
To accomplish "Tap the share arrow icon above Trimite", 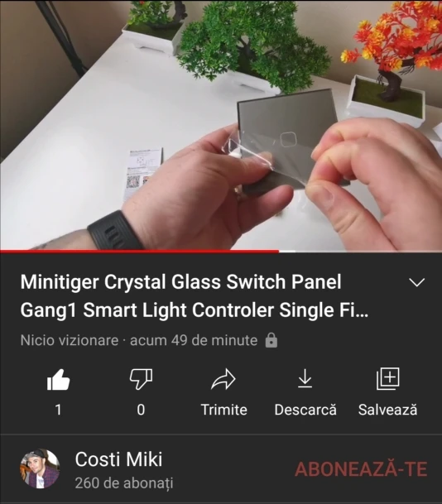I will (223, 379).
